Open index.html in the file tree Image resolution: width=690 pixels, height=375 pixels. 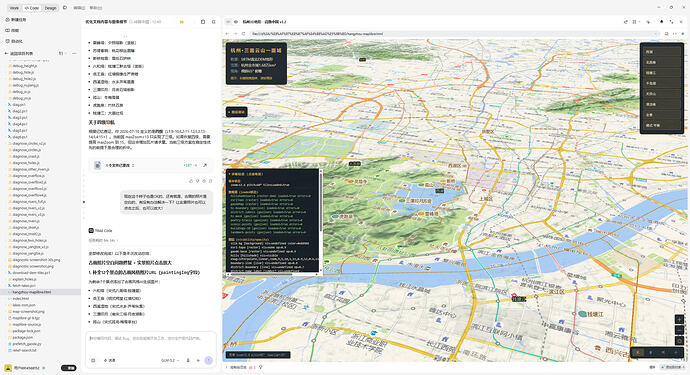(18, 298)
